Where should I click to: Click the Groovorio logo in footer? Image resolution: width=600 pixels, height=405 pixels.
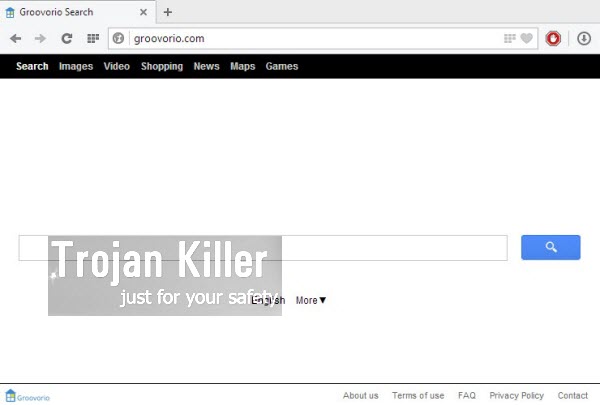(x=27, y=395)
